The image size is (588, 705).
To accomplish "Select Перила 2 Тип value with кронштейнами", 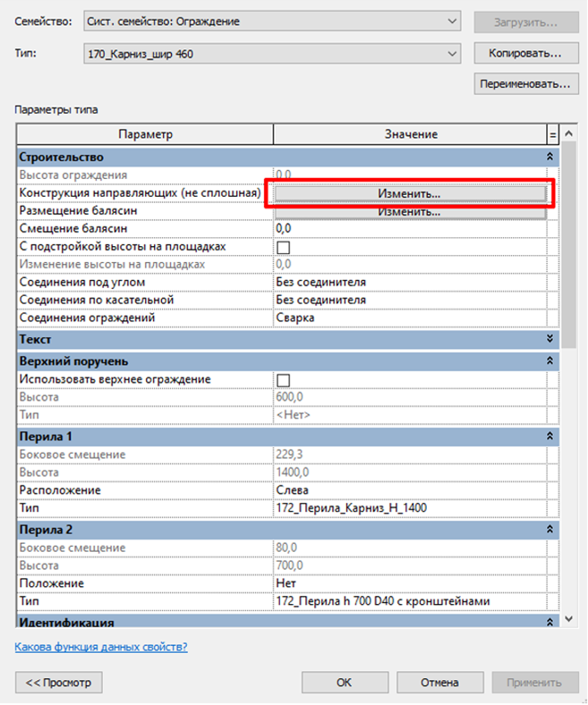I will [410, 601].
